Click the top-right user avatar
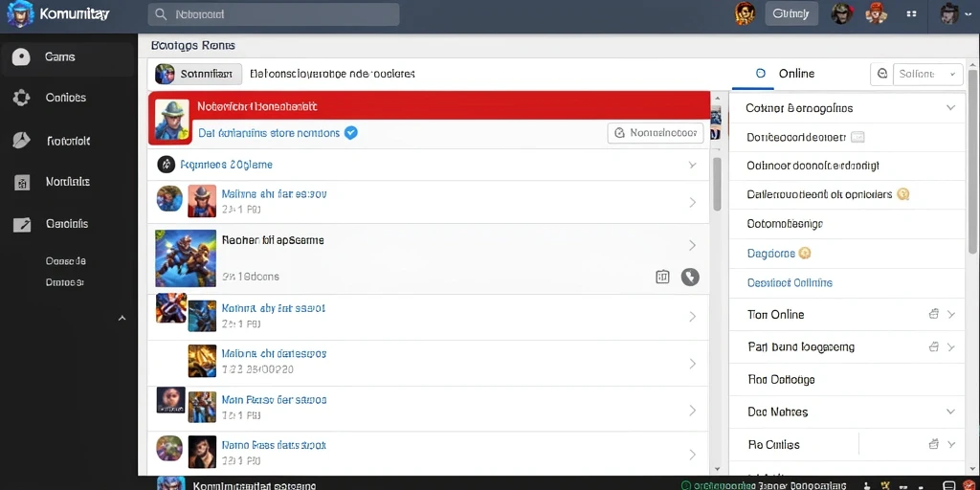The image size is (980, 490). [x=950, y=13]
